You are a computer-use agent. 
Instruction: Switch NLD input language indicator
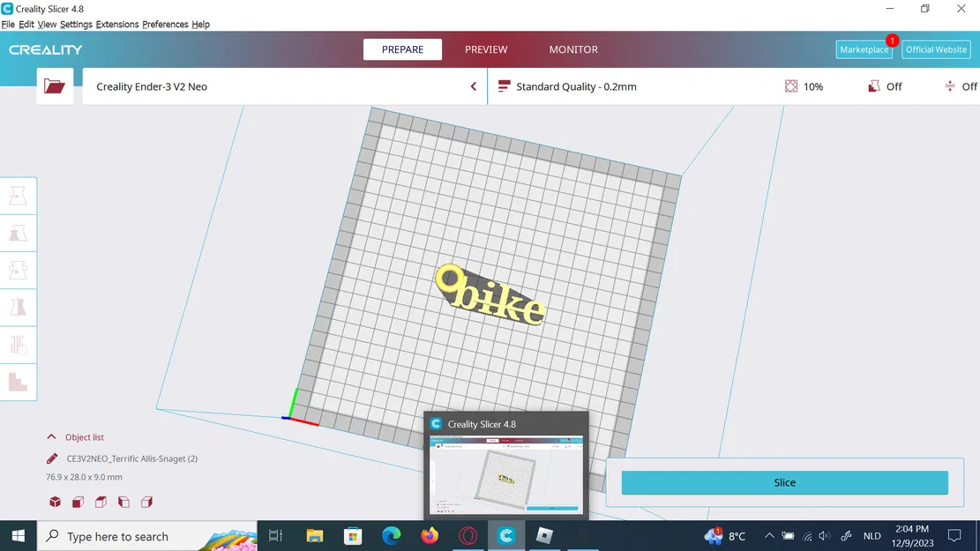pos(872,536)
